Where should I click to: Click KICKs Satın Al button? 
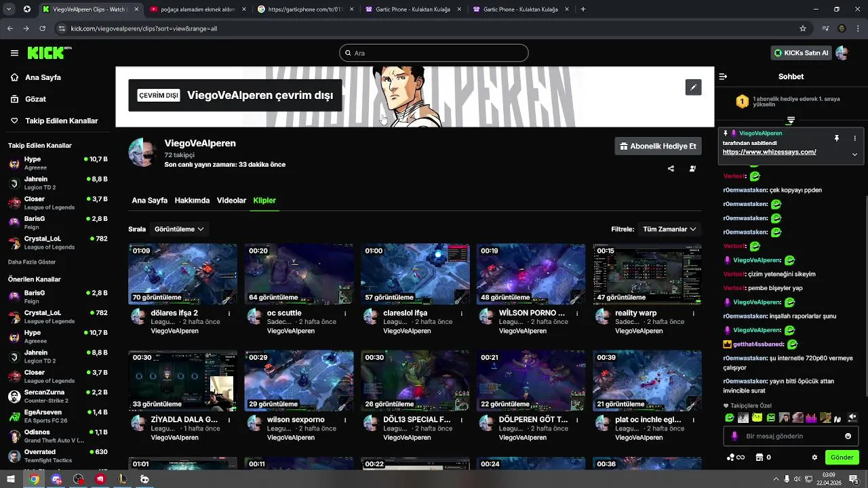802,53
